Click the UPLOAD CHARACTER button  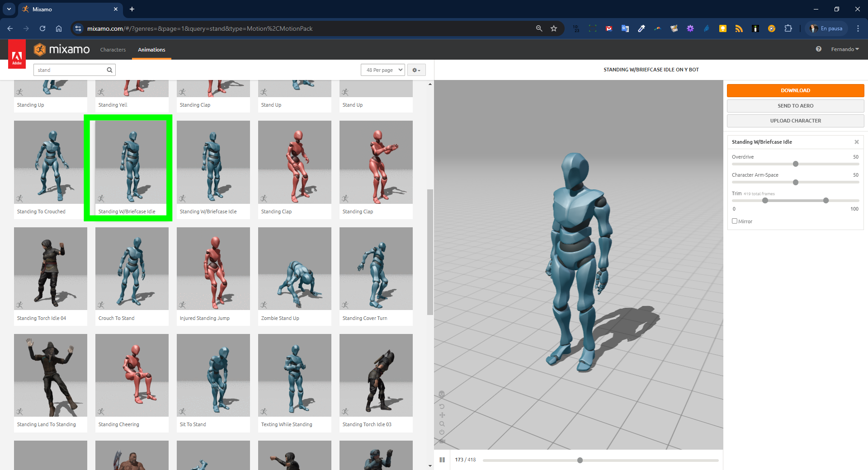tap(795, 121)
